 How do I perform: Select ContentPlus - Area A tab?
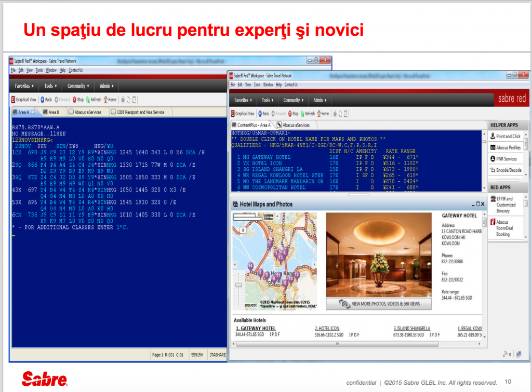click(x=251, y=125)
